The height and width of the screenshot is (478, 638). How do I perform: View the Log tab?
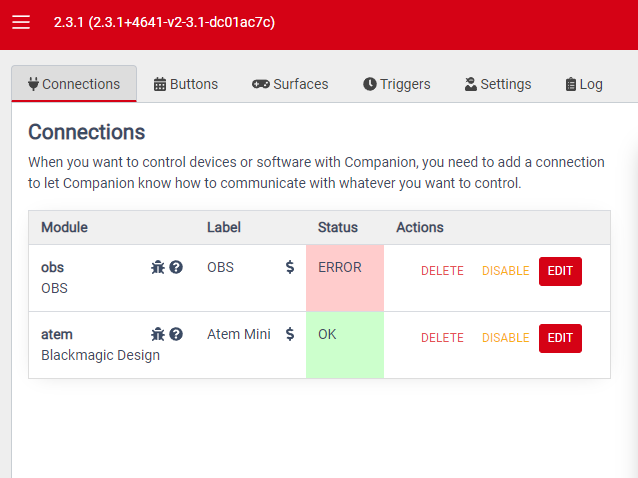pyautogui.click(x=584, y=84)
